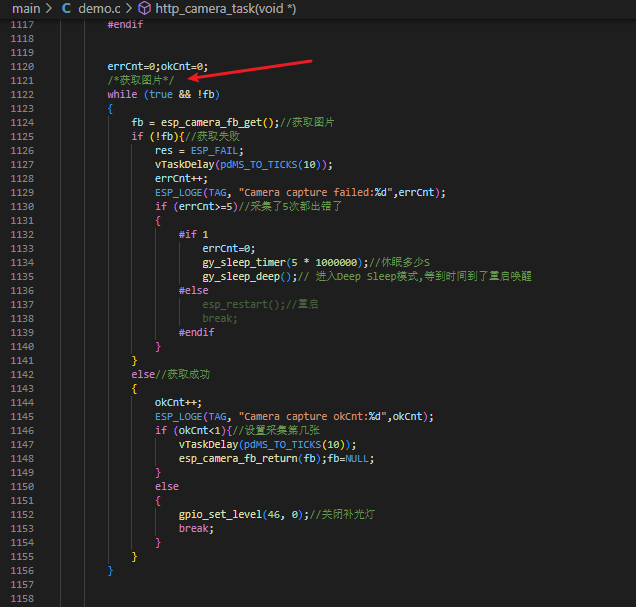636x607 pixels.
Task: Click the /*获取图片*/ comment
Action: point(141,80)
